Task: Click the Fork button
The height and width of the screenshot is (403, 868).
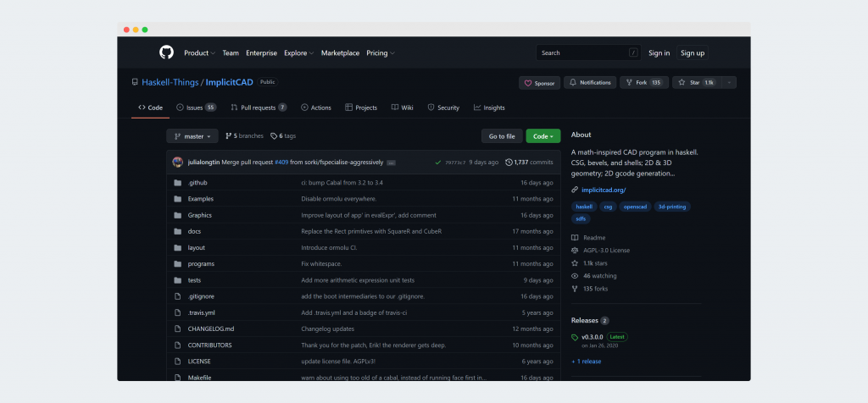Action: [644, 83]
